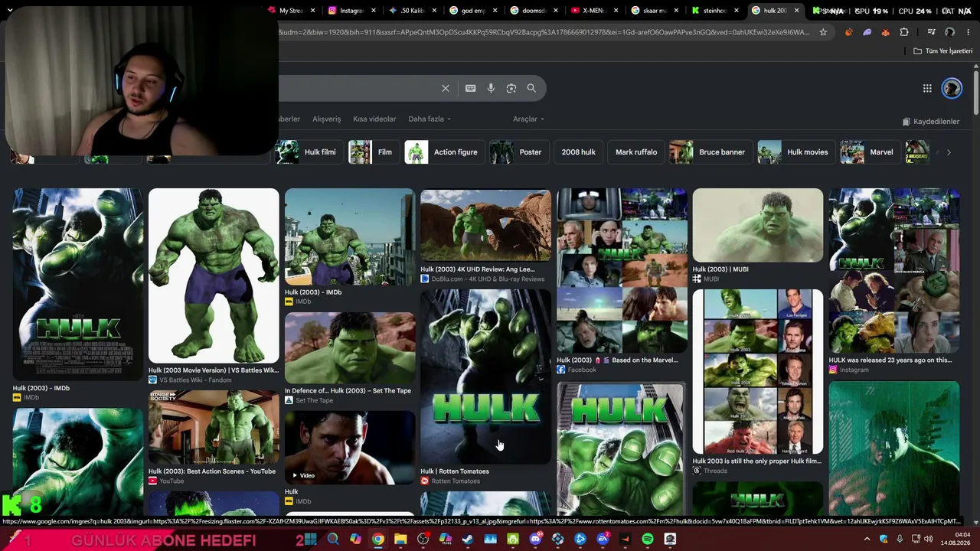
Task: Open 'Hulk (2003): Best Action Scenes - YouTube' link
Action: click(x=212, y=471)
